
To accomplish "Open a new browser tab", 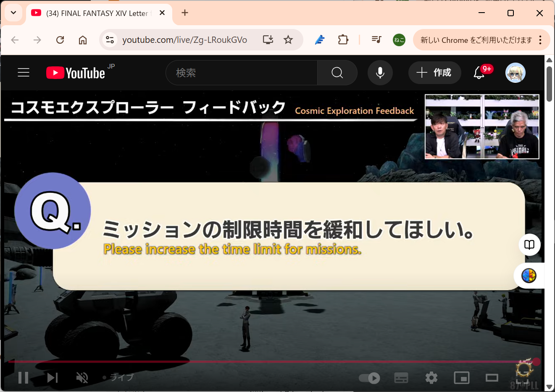I will pos(185,13).
